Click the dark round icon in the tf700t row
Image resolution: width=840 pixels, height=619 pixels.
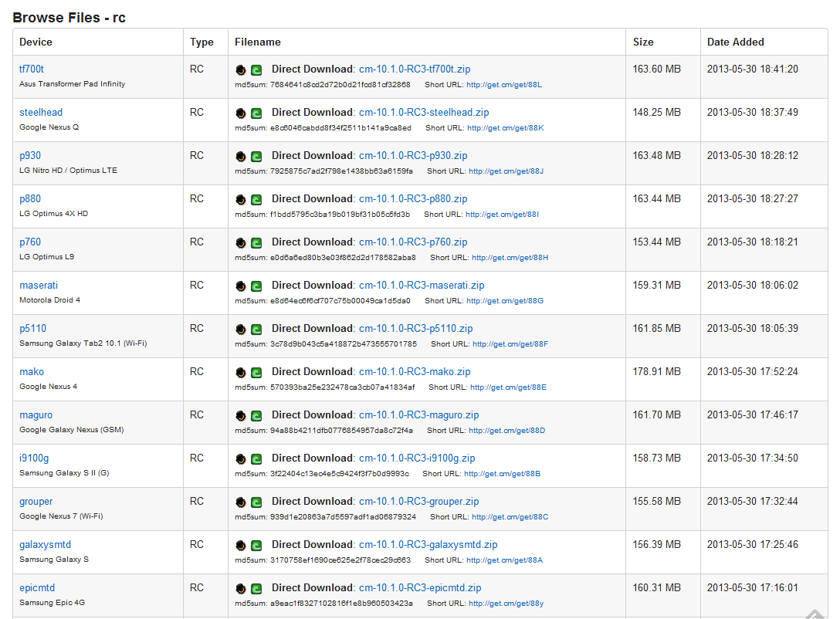(241, 70)
